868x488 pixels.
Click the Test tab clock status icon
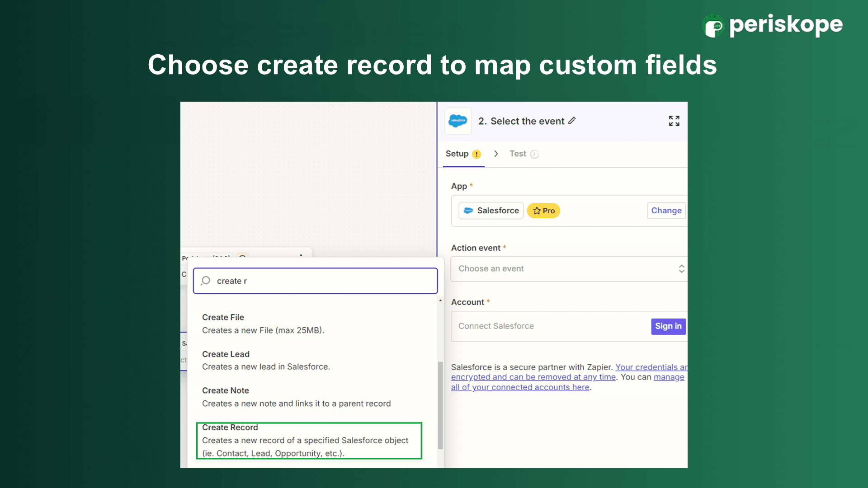pyautogui.click(x=534, y=154)
